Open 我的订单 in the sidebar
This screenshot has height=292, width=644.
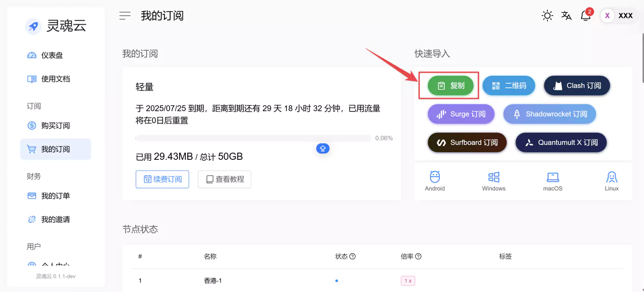56,196
